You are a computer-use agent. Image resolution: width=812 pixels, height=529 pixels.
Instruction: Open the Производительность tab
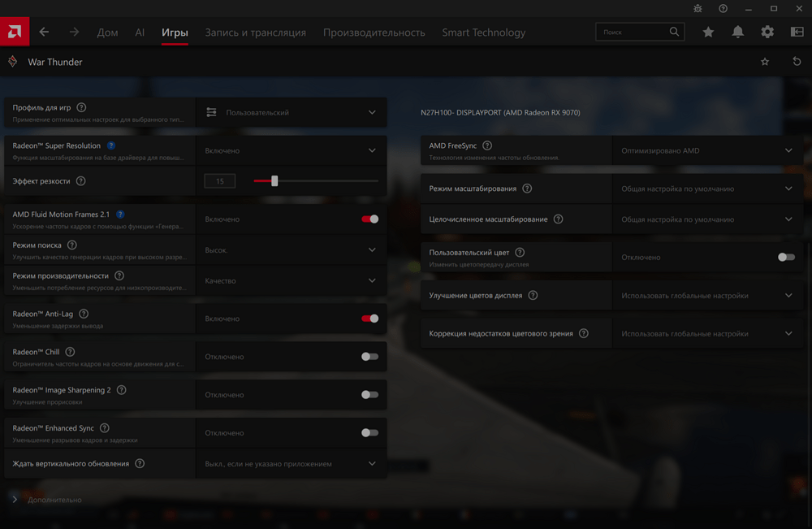tap(374, 33)
